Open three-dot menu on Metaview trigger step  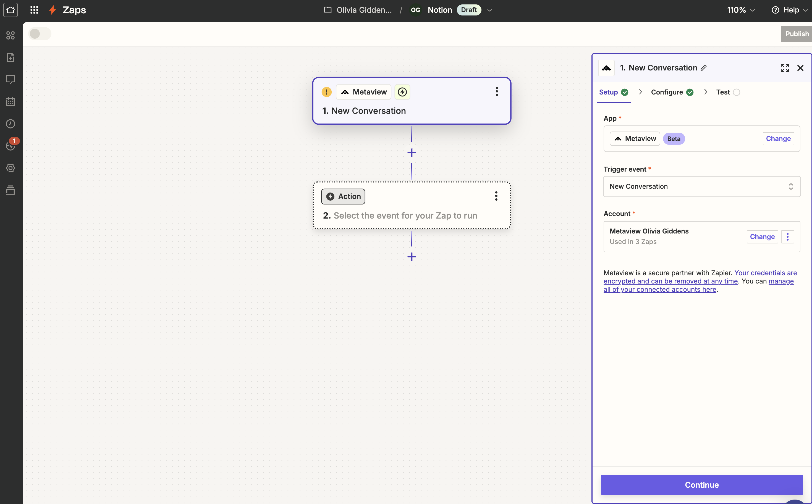(x=497, y=92)
